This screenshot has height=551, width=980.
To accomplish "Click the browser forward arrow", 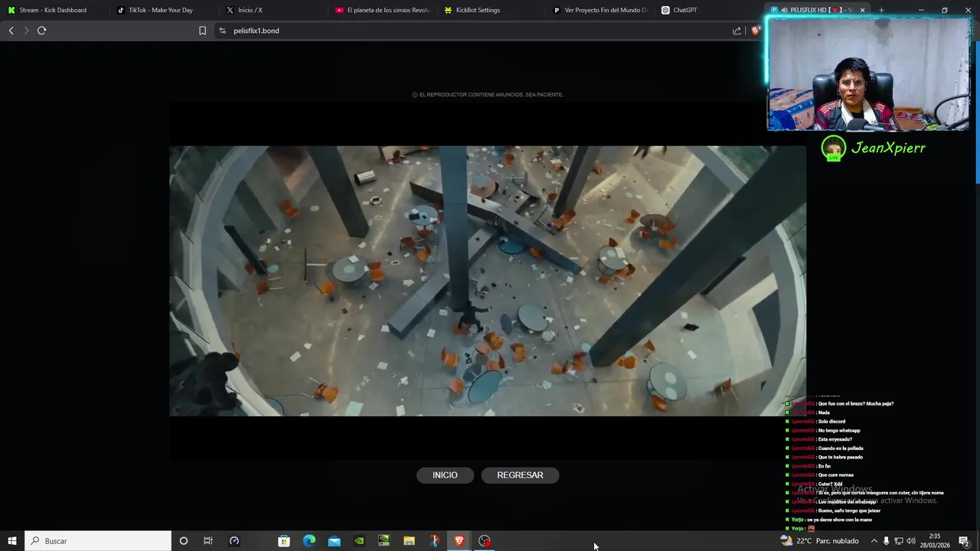I will tap(26, 31).
